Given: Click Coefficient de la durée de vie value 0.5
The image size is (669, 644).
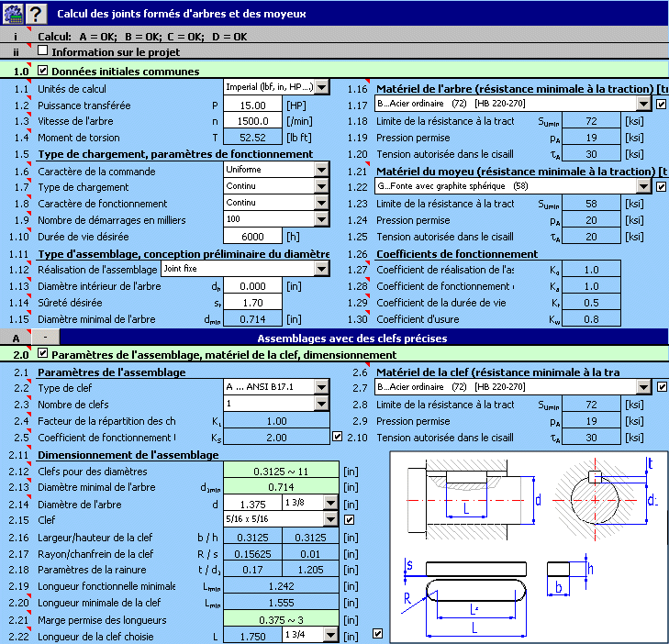Looking at the screenshot, I should click(591, 303).
